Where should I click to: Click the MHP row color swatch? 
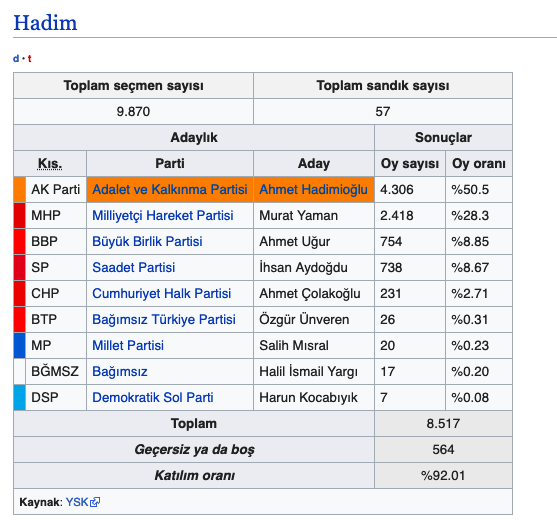20,215
